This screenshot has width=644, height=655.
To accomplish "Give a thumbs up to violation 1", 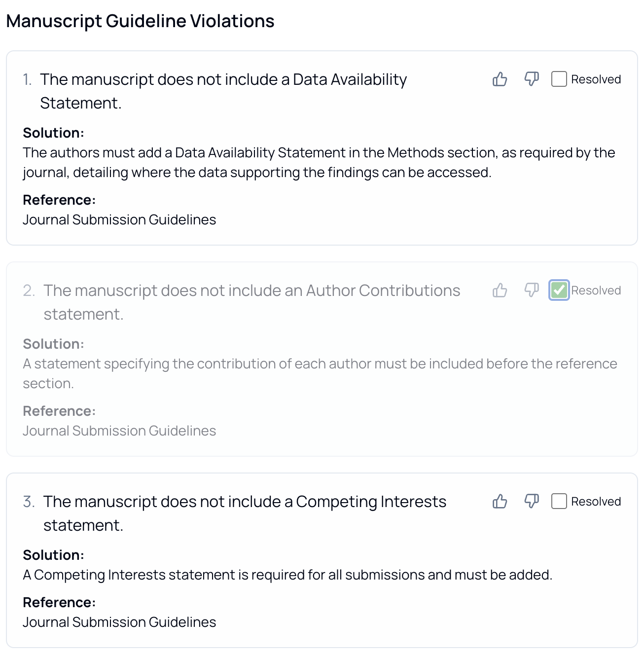I will 501,79.
